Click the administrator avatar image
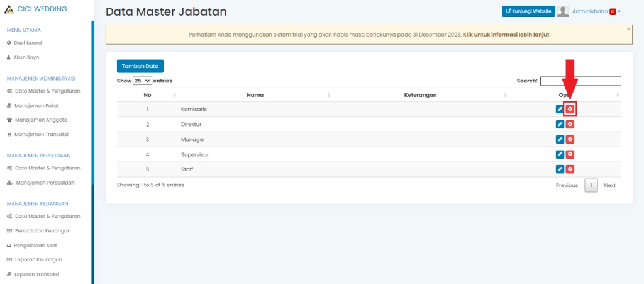Image resolution: width=644 pixels, height=284 pixels. [x=563, y=11]
